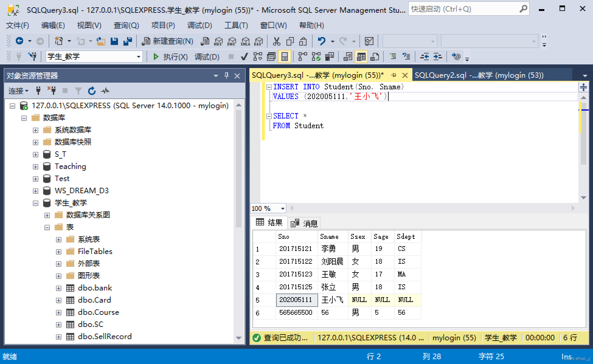593x364 pixels.
Task: Open the 查询(Q) menu
Action: (126, 25)
